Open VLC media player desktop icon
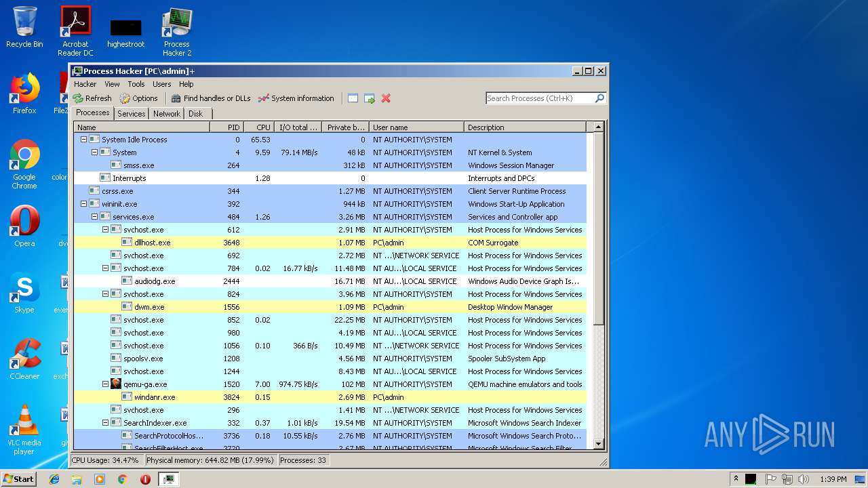The width and height of the screenshot is (868, 488). (x=24, y=430)
